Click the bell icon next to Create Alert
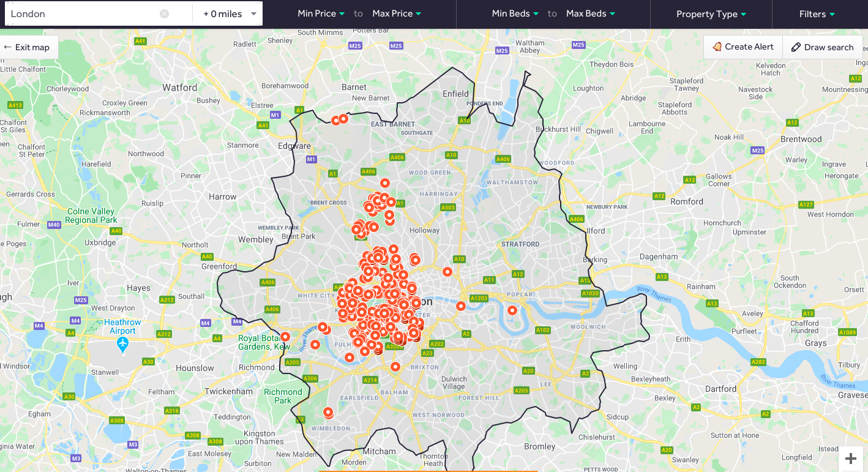 [x=717, y=47]
